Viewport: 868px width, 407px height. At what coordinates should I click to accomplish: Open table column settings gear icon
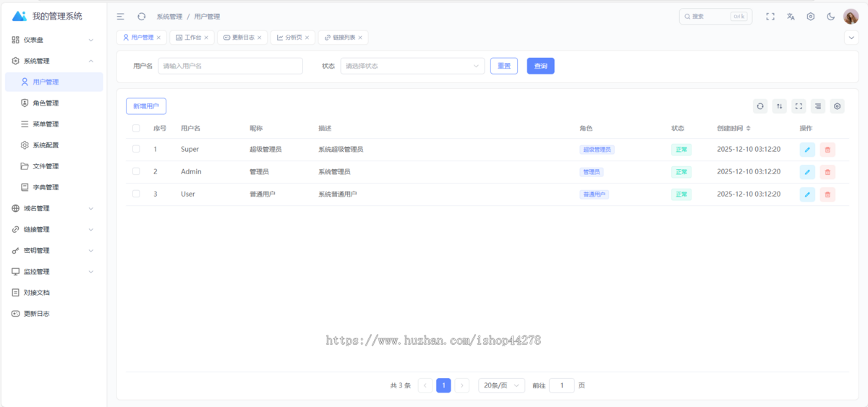coord(838,106)
